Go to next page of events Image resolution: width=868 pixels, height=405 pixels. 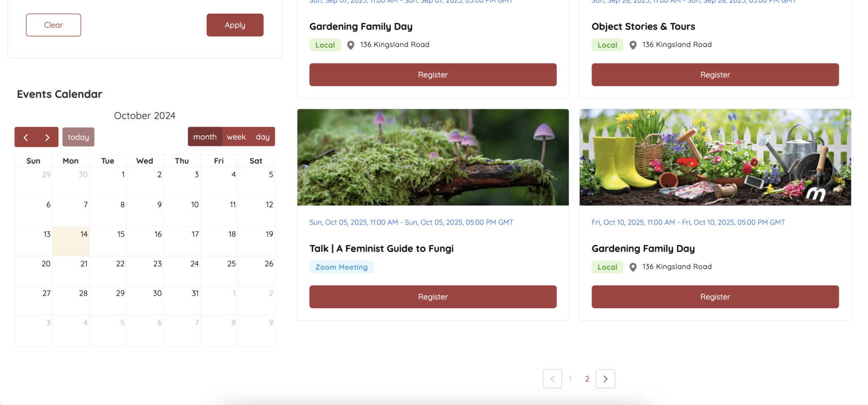tap(605, 379)
